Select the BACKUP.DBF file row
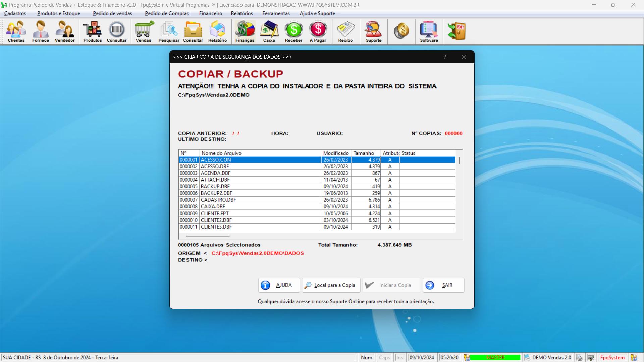Image resolution: width=644 pixels, height=362 pixels. coord(317,187)
